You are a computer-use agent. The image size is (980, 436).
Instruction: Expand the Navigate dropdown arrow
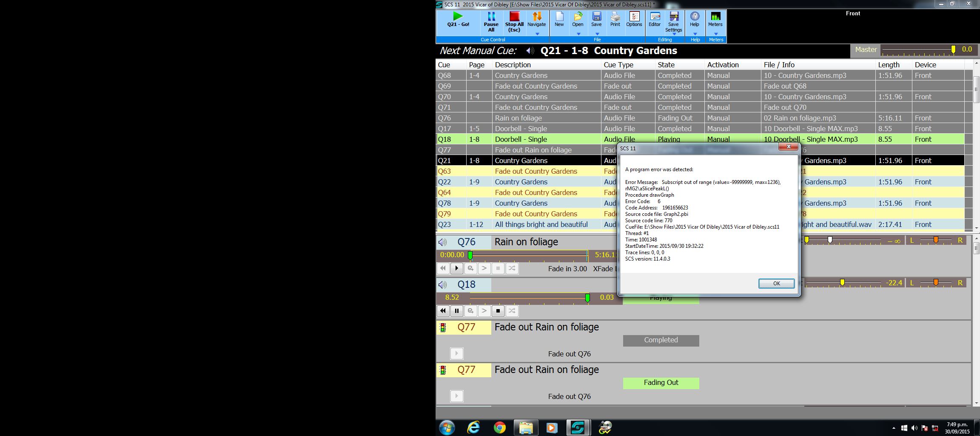[x=537, y=34]
